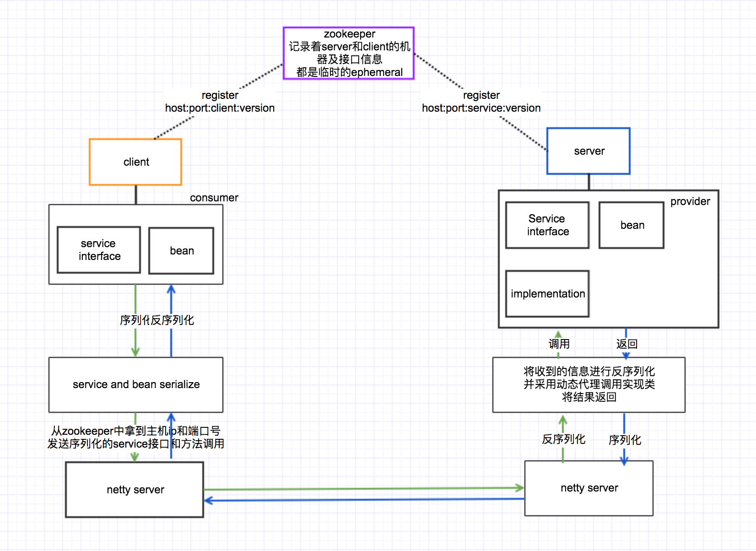The width and height of the screenshot is (756, 551).
Task: Click the 返回 arrow label
Action: pyautogui.click(x=627, y=344)
